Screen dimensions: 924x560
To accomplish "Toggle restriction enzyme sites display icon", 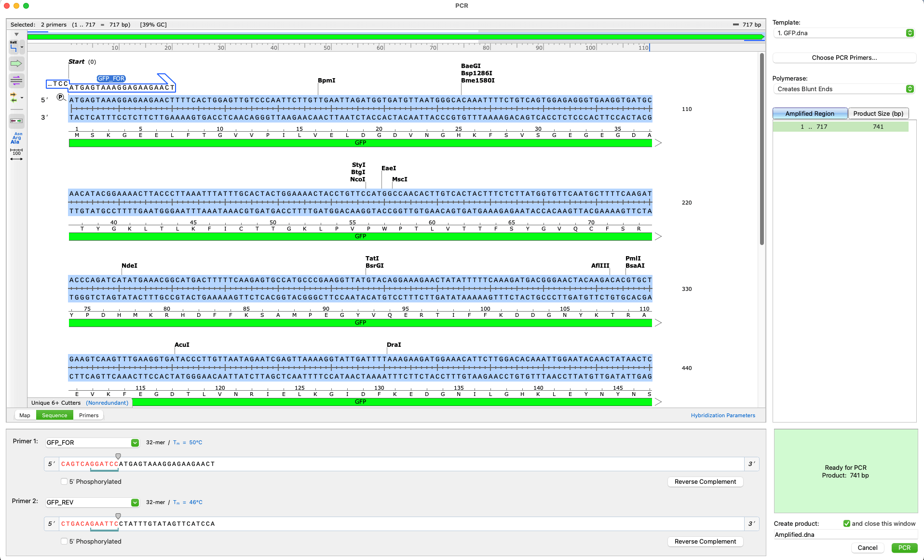I will [14, 47].
